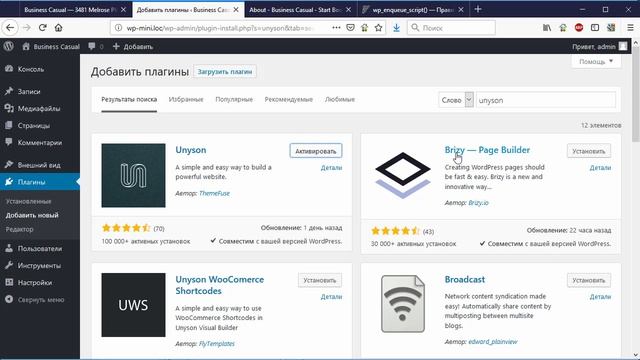Screen dimensions: 640x360
Task: Open the Добавить new content menu
Action: 133,47
